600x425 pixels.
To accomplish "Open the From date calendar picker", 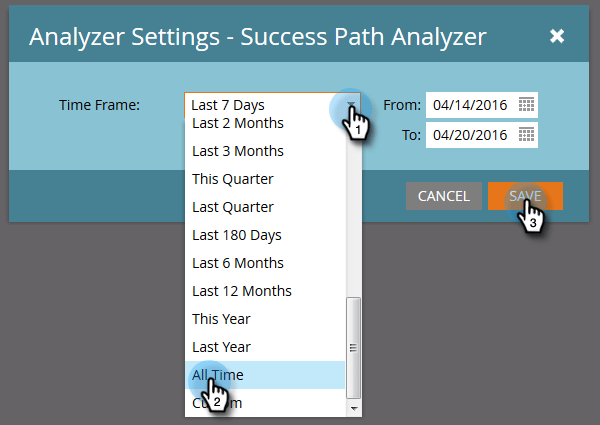I will click(526, 104).
